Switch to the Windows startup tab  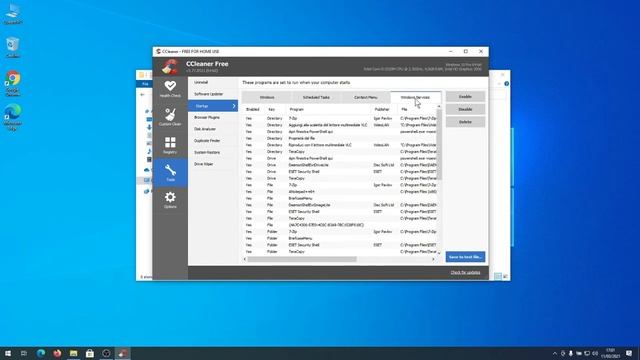click(267, 97)
